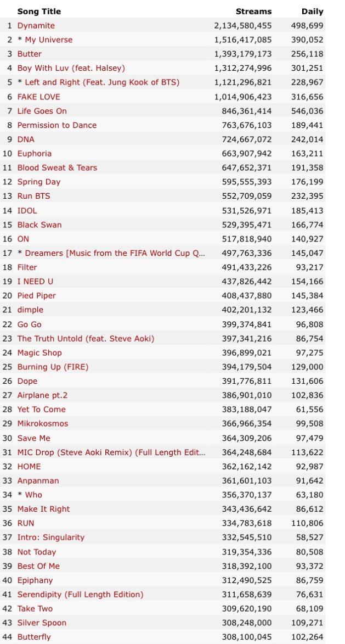Open Life Goes On song page

pyautogui.click(x=42, y=111)
